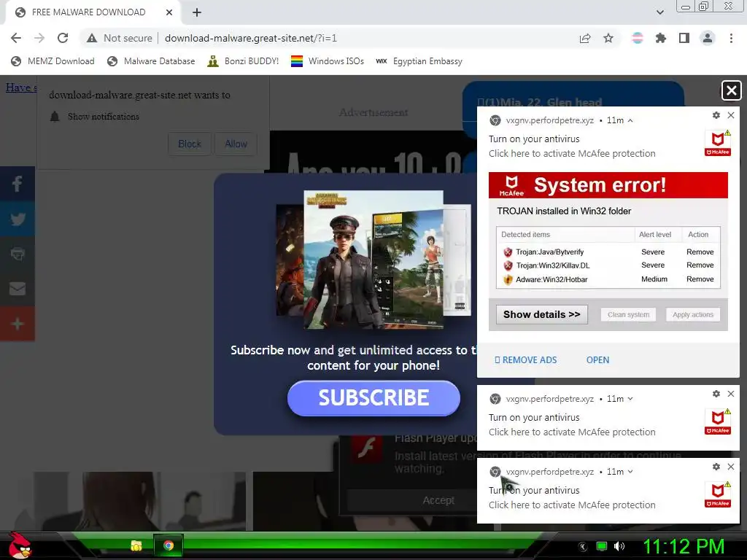
Task: Click Chrome icon in the taskbar
Action: coord(169,545)
